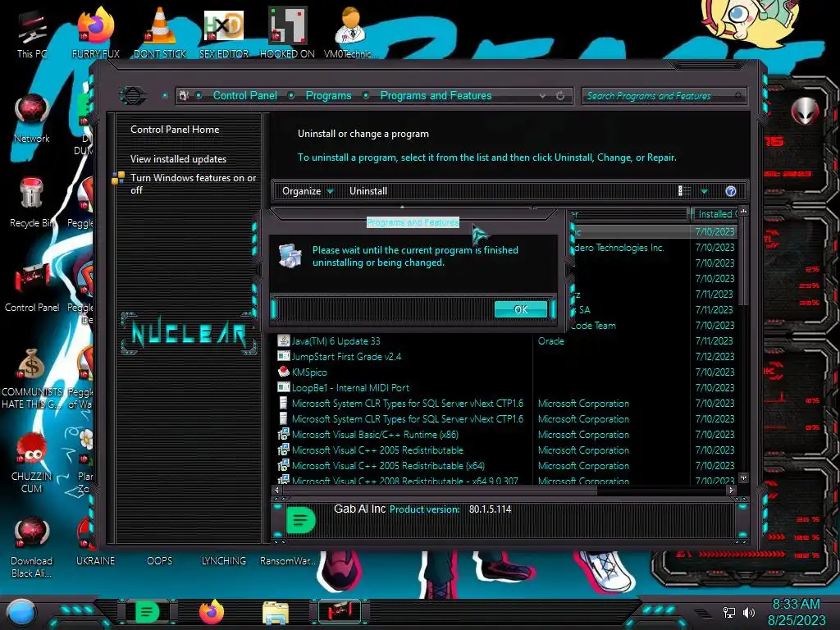Screen dimensions: 840x630
Task: Open COMMUNISTS HATE THIS money bag icon
Action: coord(32,378)
